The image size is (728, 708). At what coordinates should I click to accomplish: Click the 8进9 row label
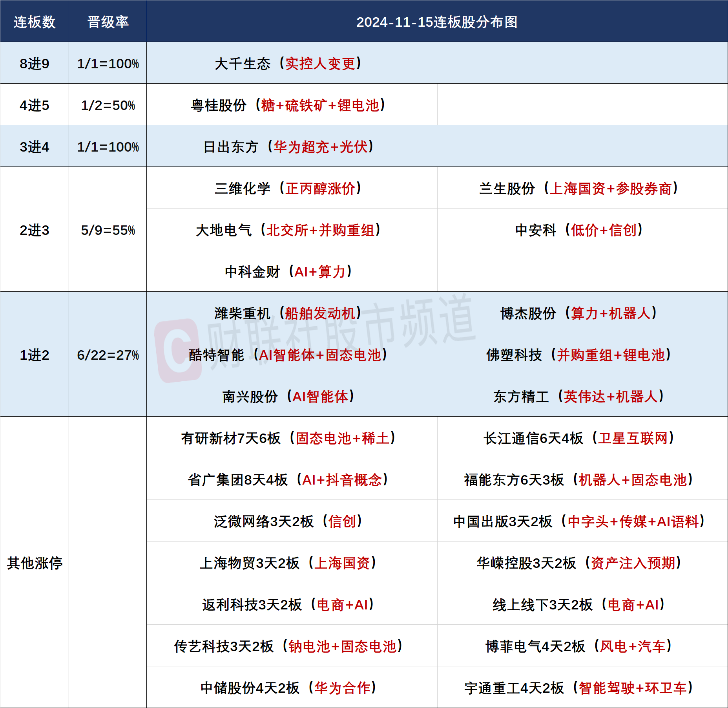tap(35, 64)
